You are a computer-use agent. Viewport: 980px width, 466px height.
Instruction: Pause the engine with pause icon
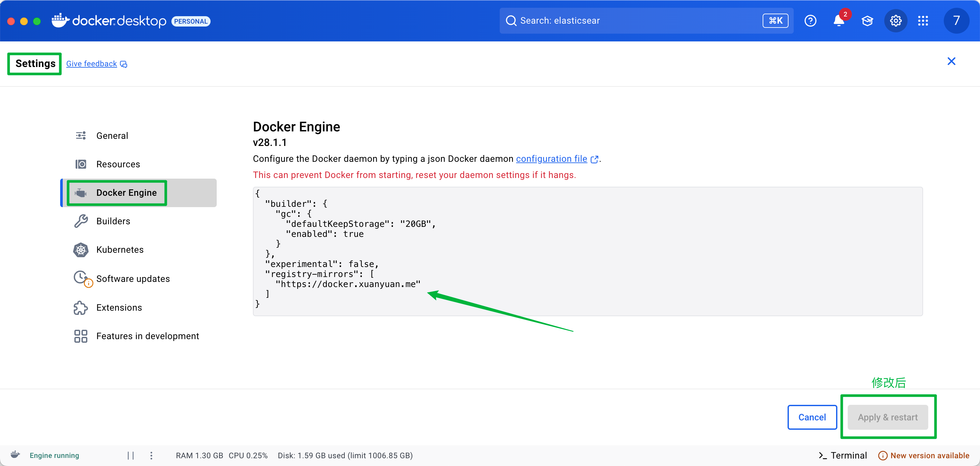tap(130, 455)
